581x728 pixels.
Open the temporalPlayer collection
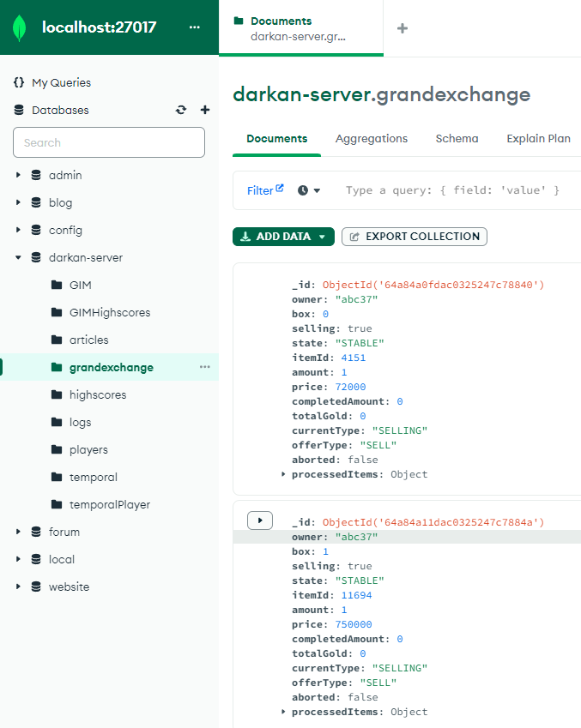[x=110, y=505]
